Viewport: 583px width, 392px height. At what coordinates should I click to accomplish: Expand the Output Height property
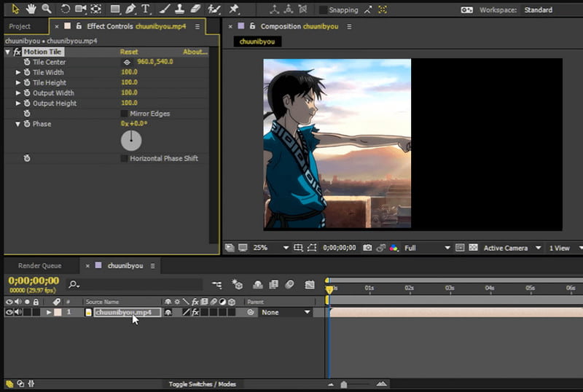17,103
